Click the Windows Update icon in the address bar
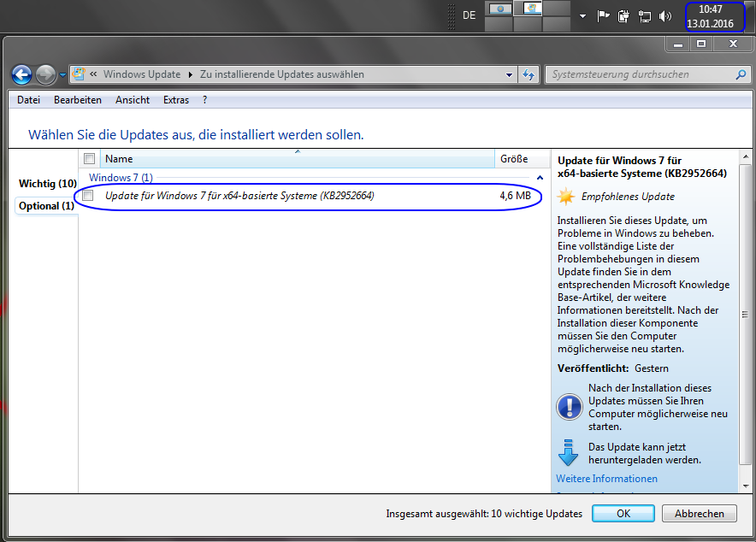 tap(79, 74)
